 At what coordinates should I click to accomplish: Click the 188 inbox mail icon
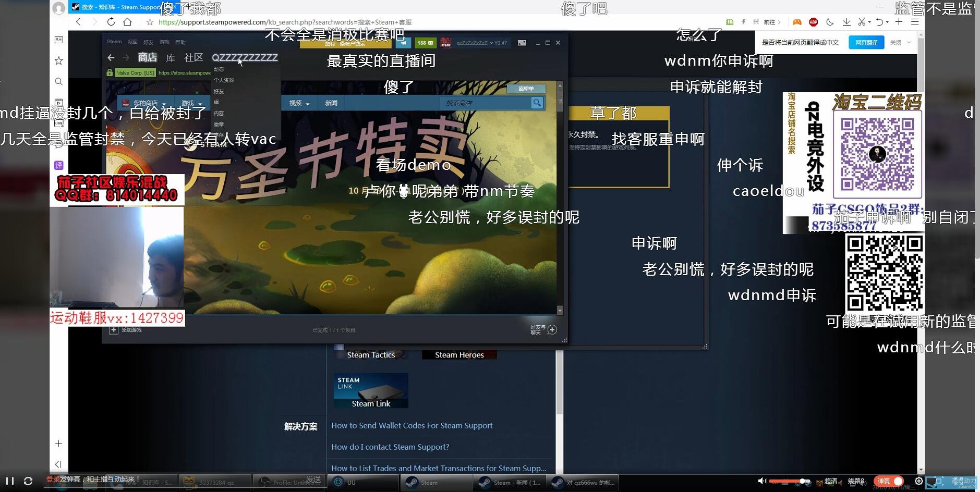tap(425, 43)
